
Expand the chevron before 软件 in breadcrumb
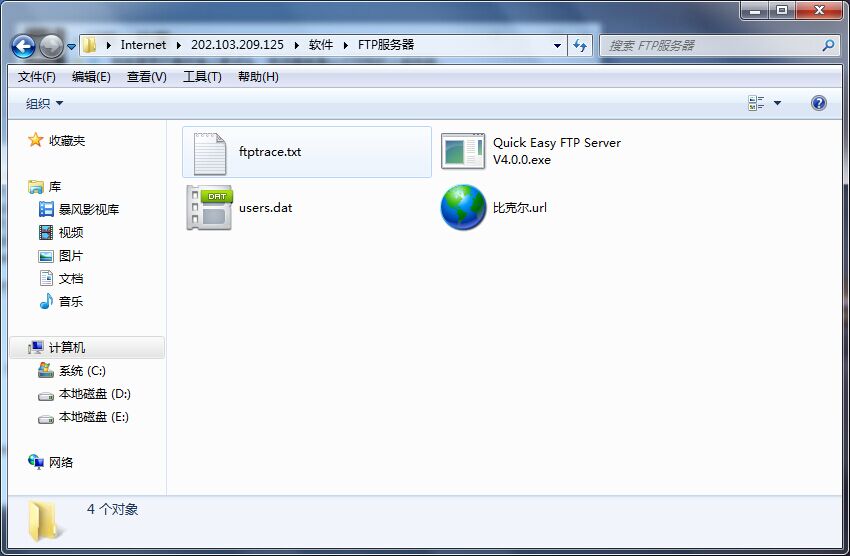(x=297, y=46)
